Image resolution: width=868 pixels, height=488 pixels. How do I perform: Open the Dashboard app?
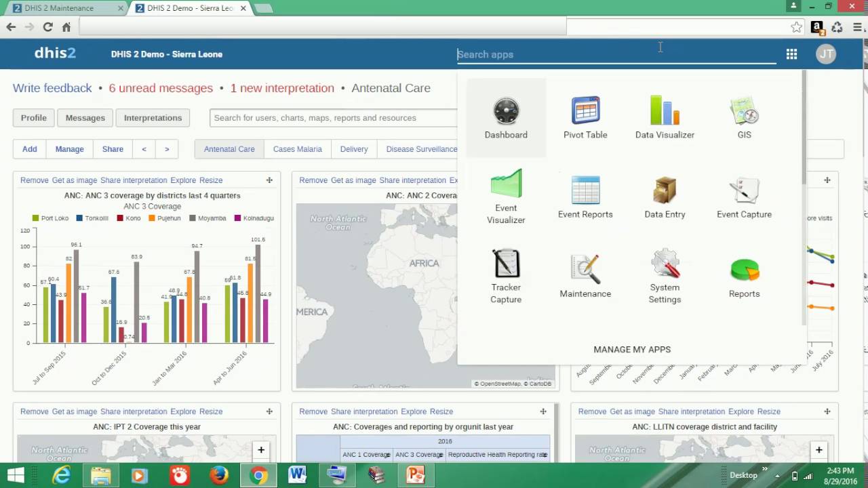point(506,118)
